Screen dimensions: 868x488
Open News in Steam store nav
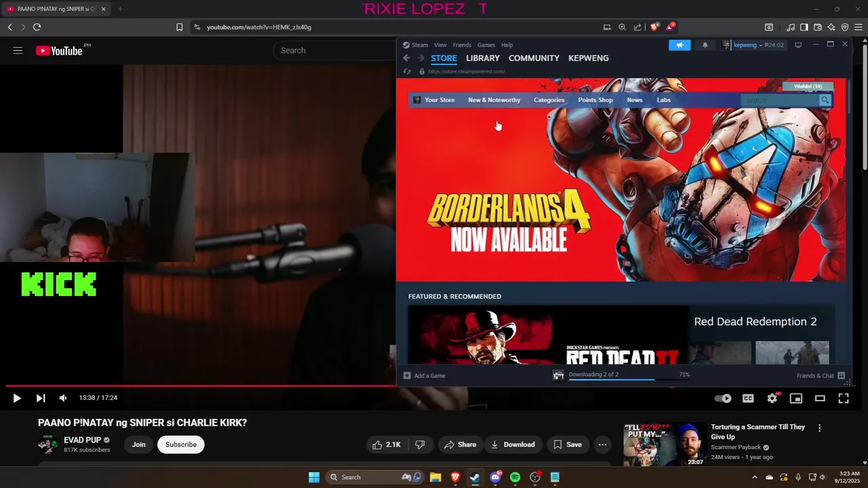635,100
